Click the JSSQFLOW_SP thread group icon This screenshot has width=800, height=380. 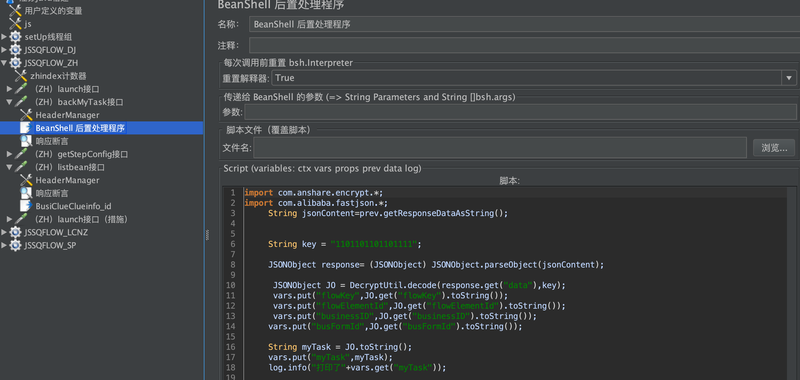(x=16, y=245)
